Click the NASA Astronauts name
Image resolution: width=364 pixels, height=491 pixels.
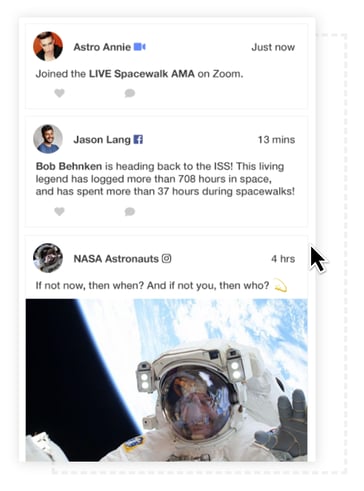[x=116, y=259]
